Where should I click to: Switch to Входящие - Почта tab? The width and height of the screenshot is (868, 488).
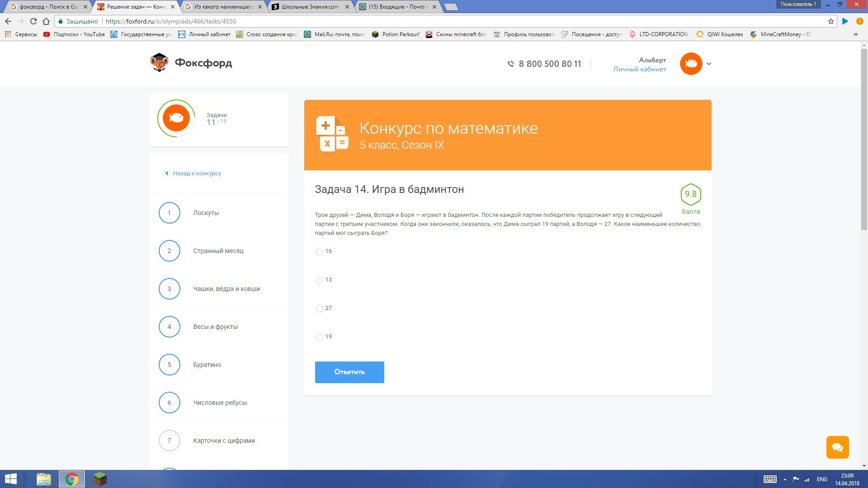coord(397,7)
